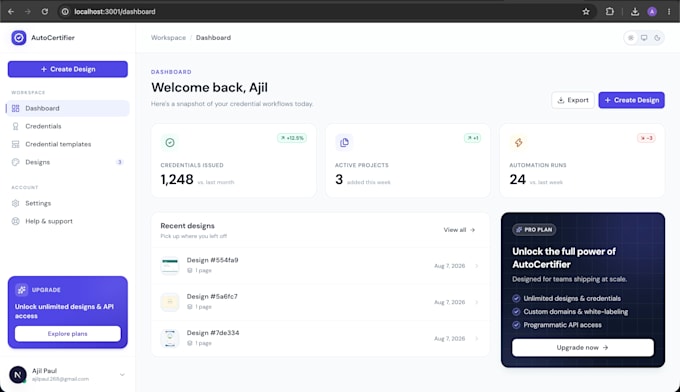Switch to dark theme moon icon
The width and height of the screenshot is (680, 392).
pos(657,38)
